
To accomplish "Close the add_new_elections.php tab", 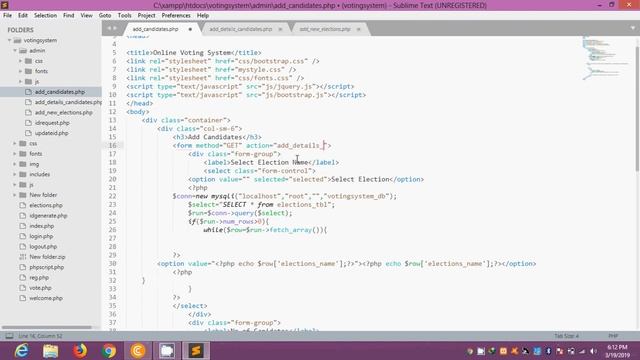I will coord(359,29).
